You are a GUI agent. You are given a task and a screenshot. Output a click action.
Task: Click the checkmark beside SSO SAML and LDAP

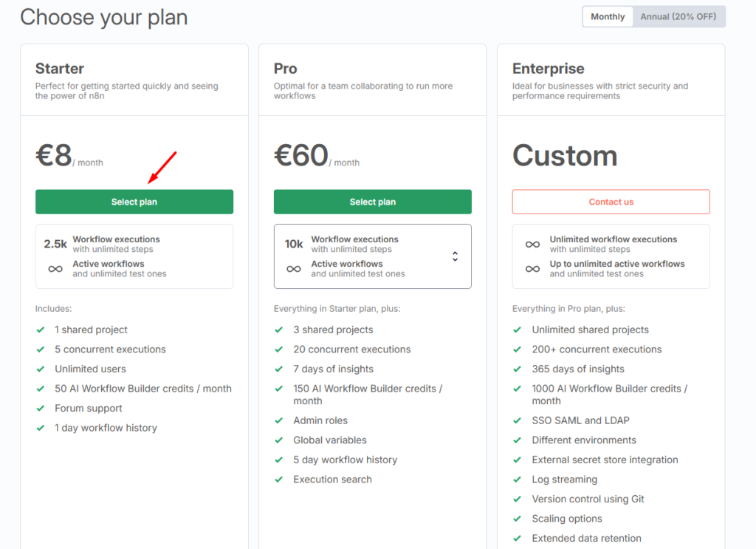(x=517, y=420)
